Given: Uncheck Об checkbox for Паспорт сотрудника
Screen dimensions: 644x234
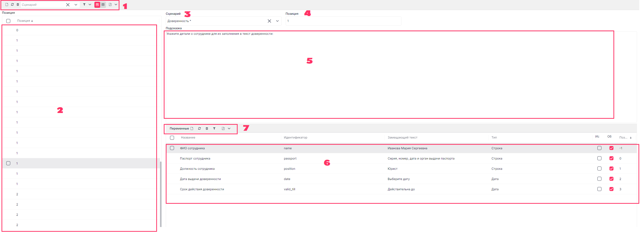Looking at the screenshot, I should (x=611, y=158).
